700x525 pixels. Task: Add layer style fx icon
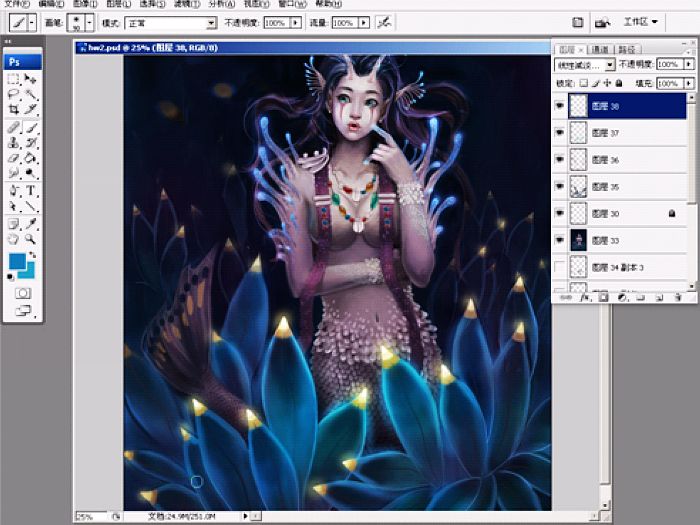coord(584,297)
